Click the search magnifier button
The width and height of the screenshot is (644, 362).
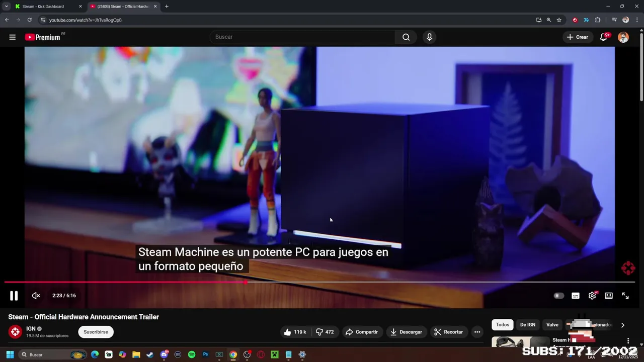tap(406, 37)
